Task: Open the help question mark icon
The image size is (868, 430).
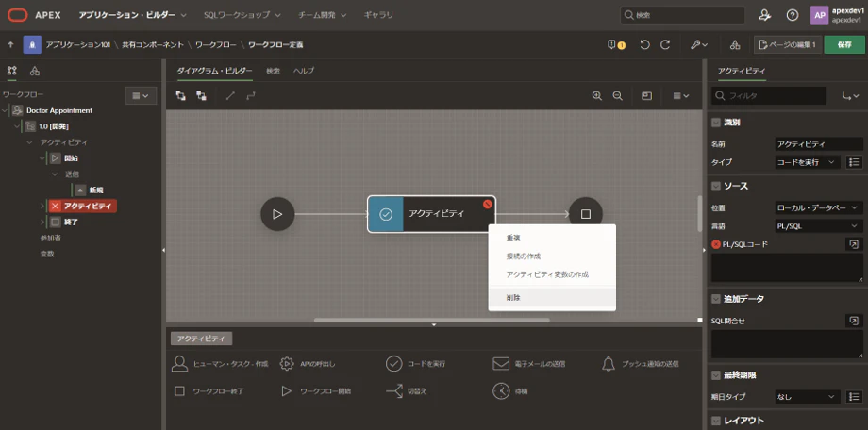Action: 793,15
